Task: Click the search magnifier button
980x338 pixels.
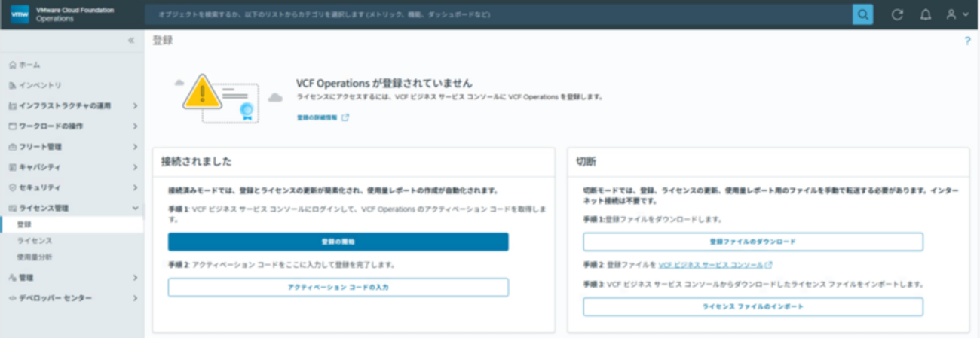Action: pyautogui.click(x=862, y=14)
